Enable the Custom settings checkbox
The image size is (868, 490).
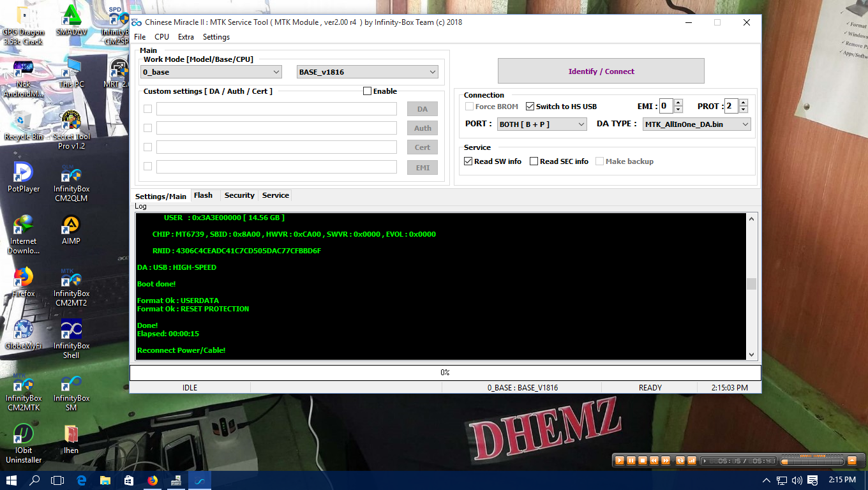coord(367,91)
